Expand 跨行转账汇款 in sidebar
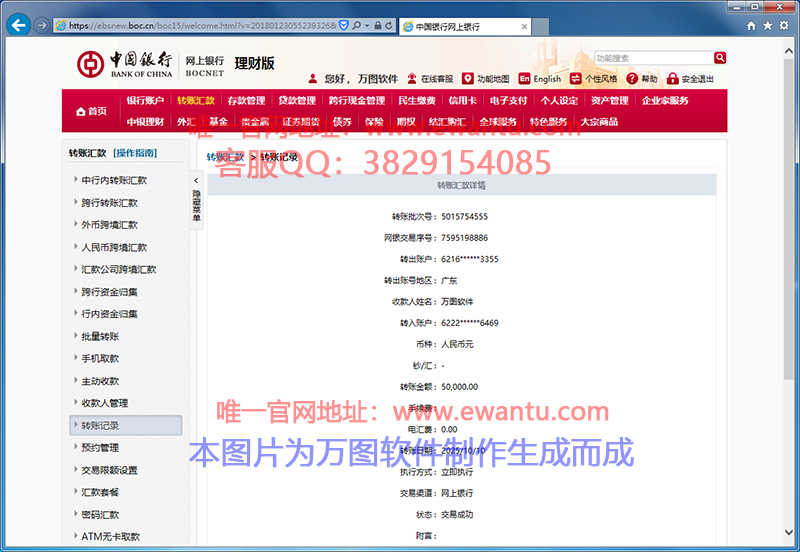The width and height of the screenshot is (800, 552). coord(110,203)
